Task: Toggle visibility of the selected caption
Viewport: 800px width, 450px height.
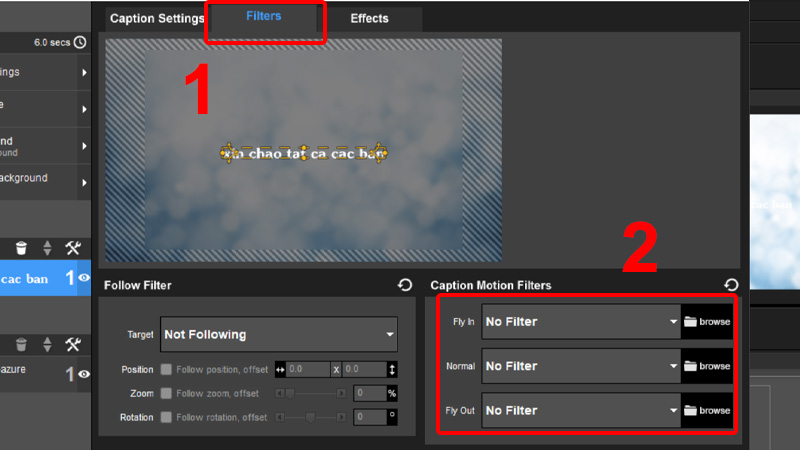Action: tap(84, 279)
